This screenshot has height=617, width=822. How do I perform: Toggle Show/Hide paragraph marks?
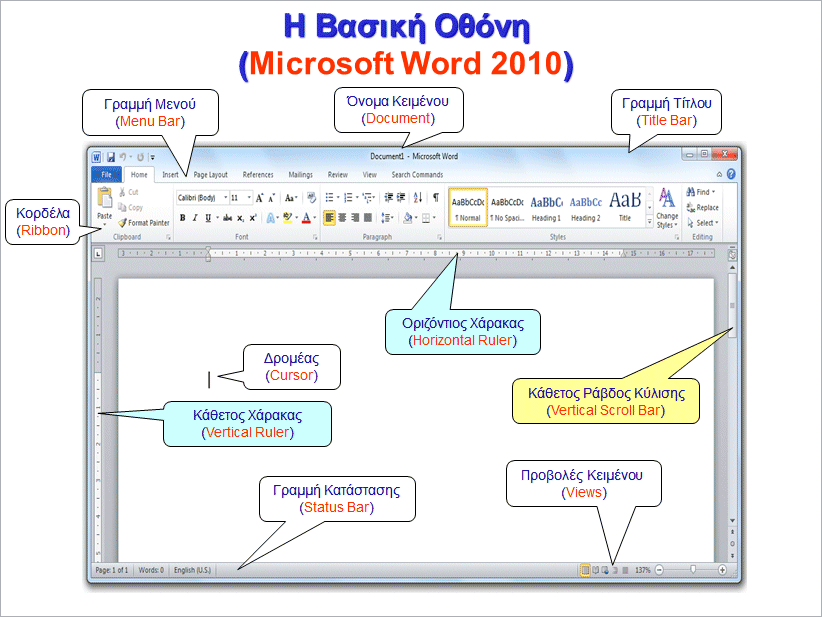[x=436, y=198]
